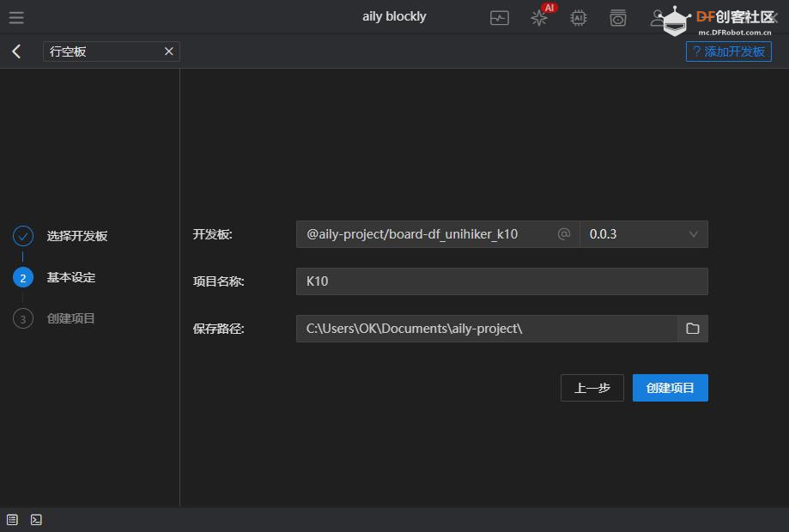The width and height of the screenshot is (789, 532).
Task: Click the 项目名称 field containing K10
Action: coord(501,281)
